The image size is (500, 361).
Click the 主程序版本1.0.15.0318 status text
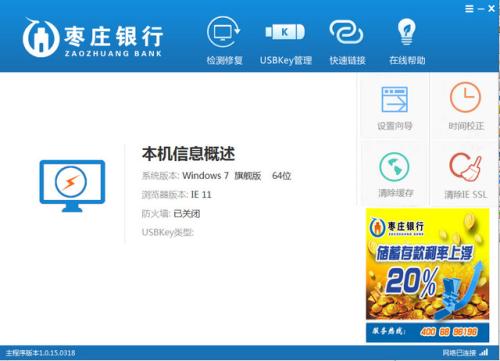[40, 353]
